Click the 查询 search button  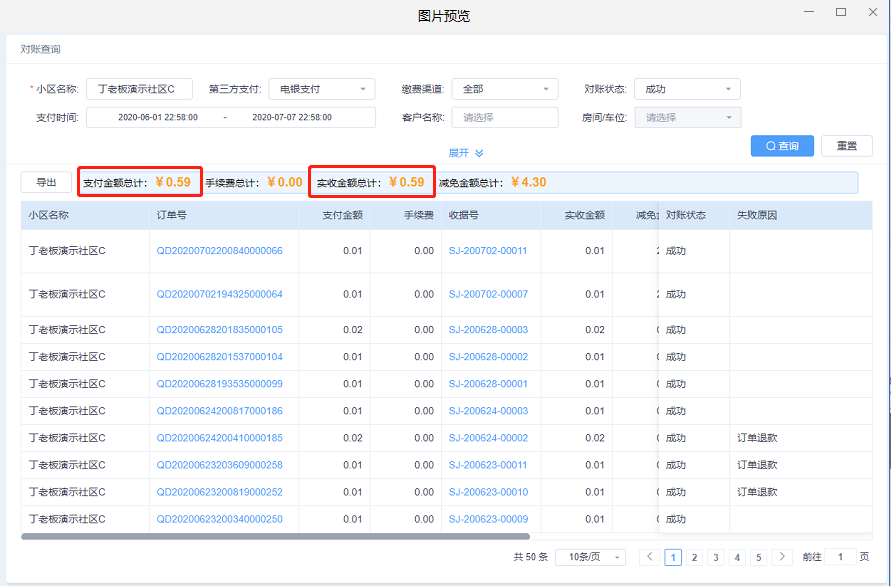pyautogui.click(x=782, y=146)
